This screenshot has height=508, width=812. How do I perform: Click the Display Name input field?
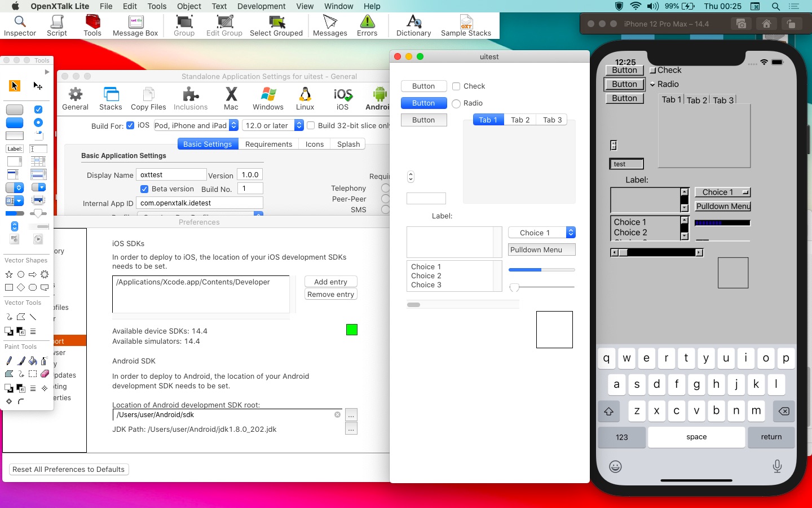pos(171,175)
